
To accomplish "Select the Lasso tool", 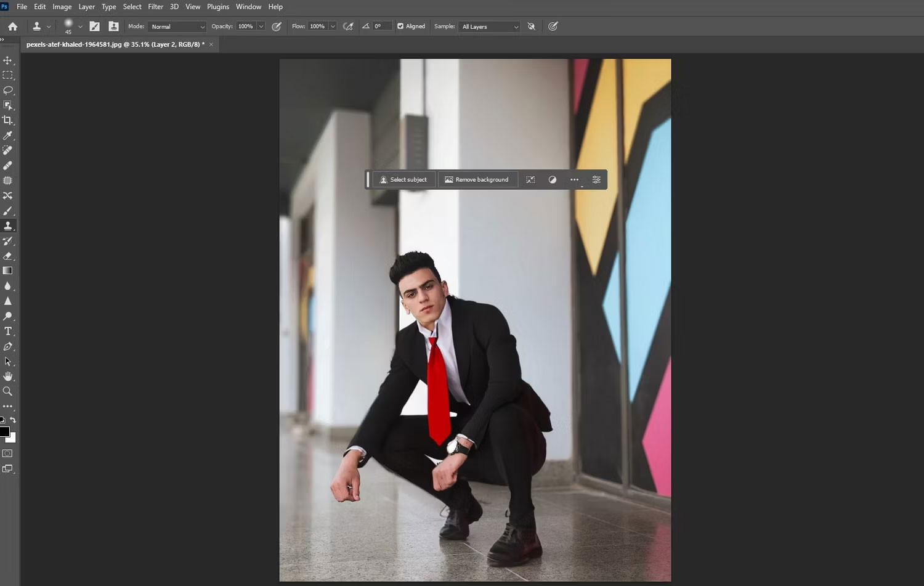I will (7, 90).
